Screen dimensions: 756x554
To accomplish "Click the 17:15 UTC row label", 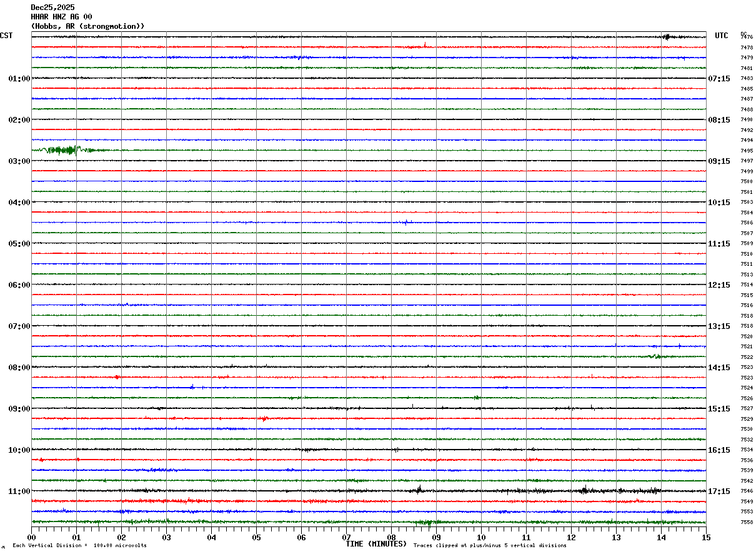I will 719,491.
